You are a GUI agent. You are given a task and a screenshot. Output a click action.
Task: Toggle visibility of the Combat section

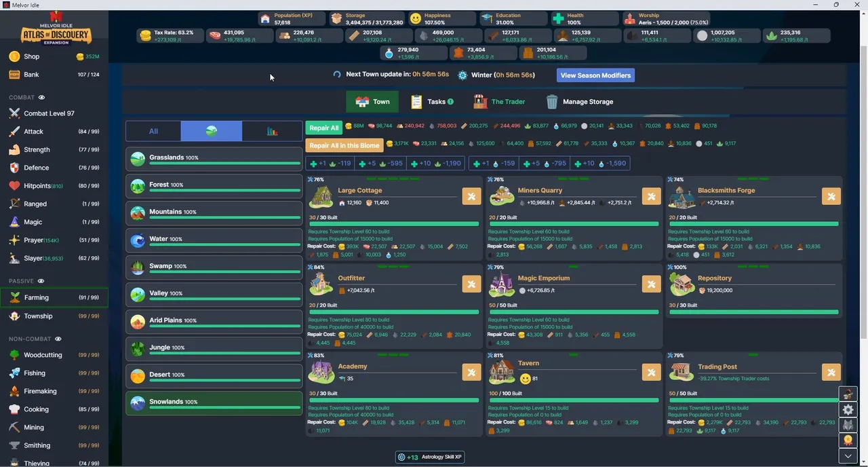point(41,98)
